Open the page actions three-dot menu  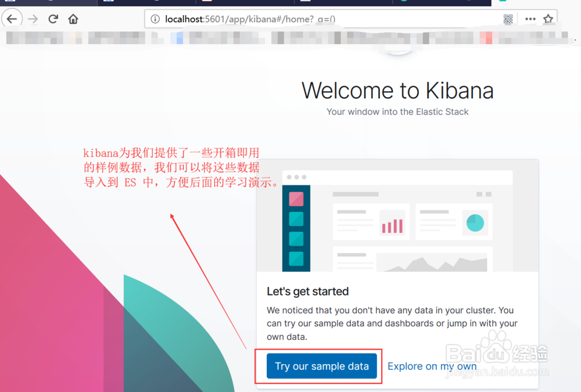pos(530,19)
